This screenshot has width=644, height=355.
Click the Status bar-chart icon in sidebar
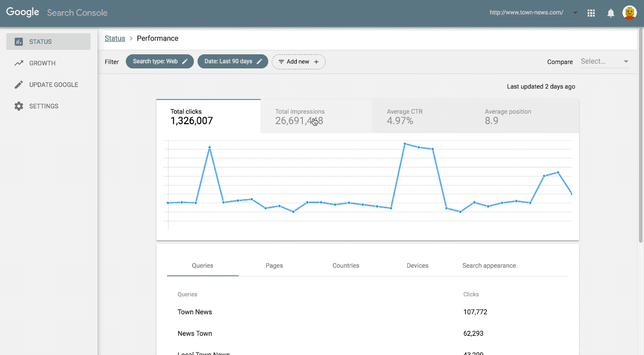point(19,42)
